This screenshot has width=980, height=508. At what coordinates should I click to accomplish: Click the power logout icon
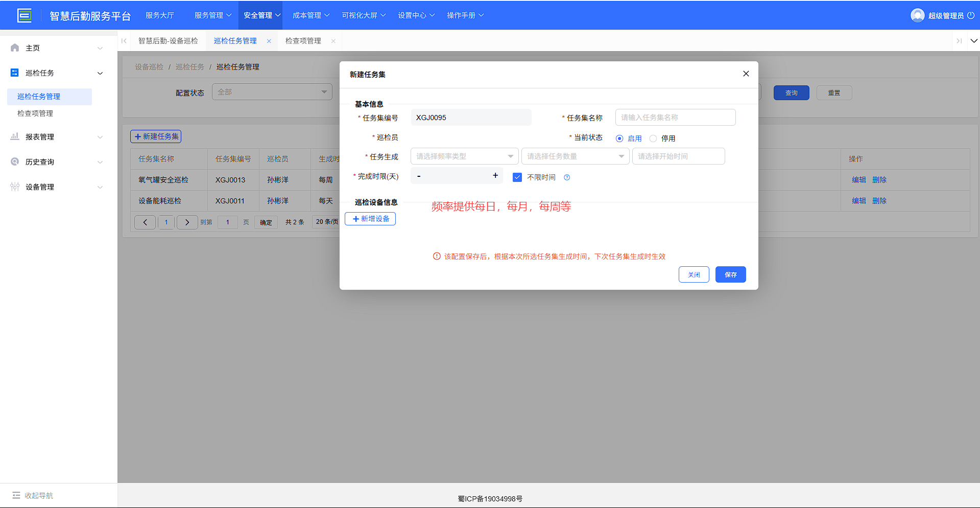[x=971, y=15]
